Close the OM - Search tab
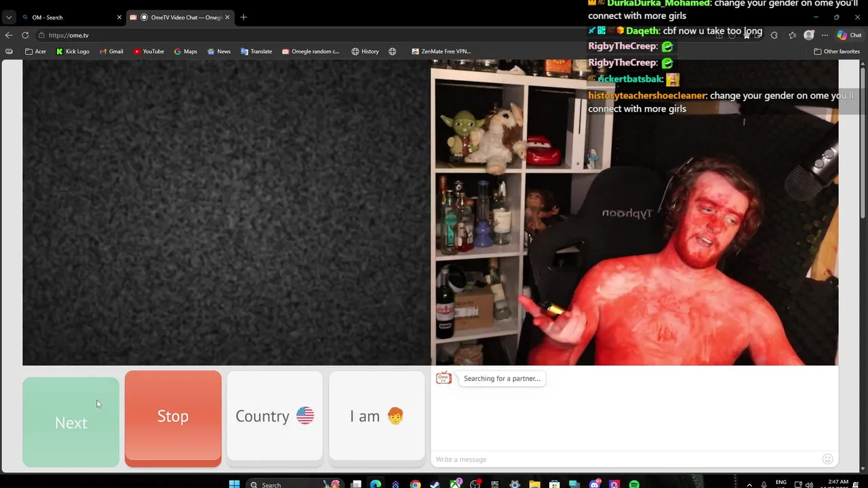Image resolution: width=868 pixels, height=488 pixels. pyautogui.click(x=119, y=17)
